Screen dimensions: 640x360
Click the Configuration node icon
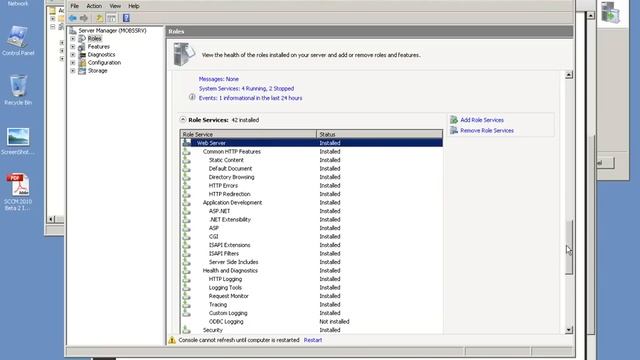[82, 63]
